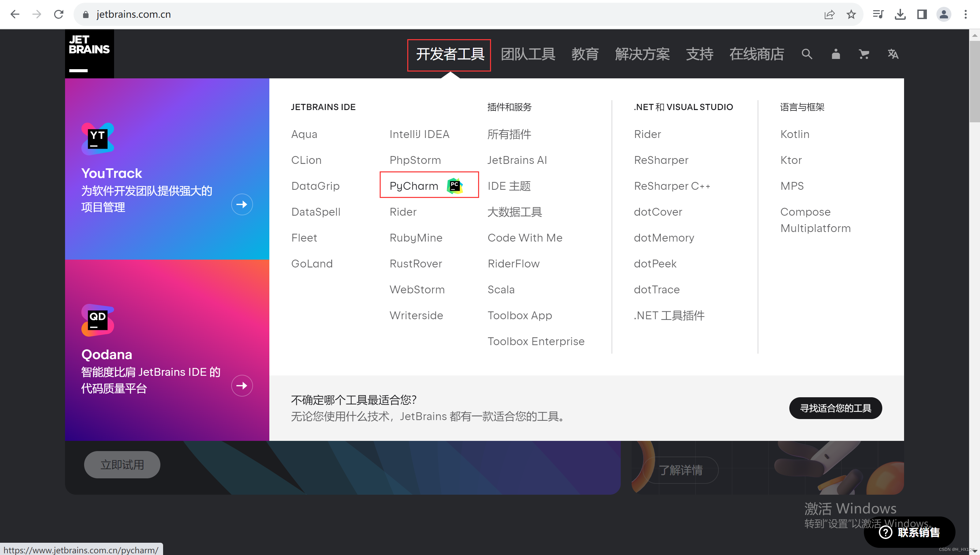Open browser downloads icon
The width and height of the screenshot is (980, 555).
(x=900, y=15)
